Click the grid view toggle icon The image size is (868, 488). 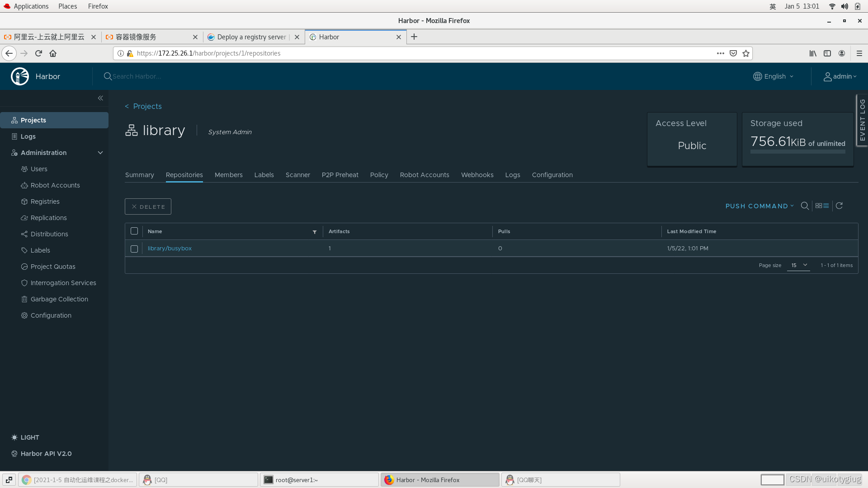tap(819, 206)
